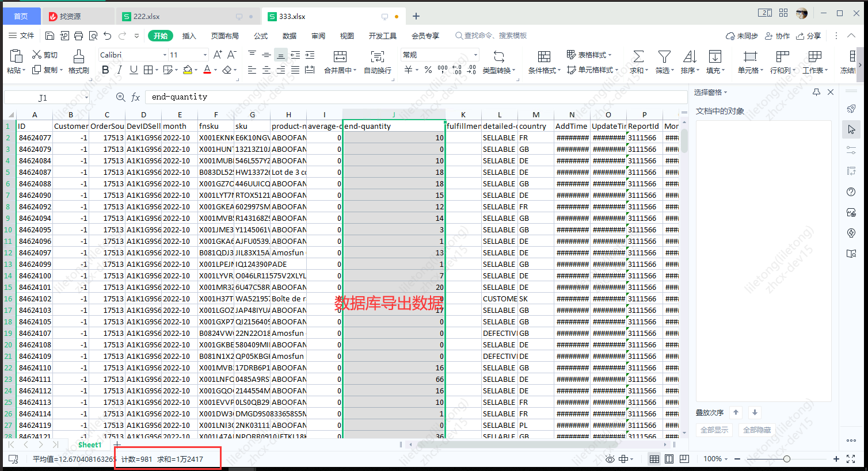Click the insert function fx icon
Screen dimensions: 868x471
click(136, 97)
